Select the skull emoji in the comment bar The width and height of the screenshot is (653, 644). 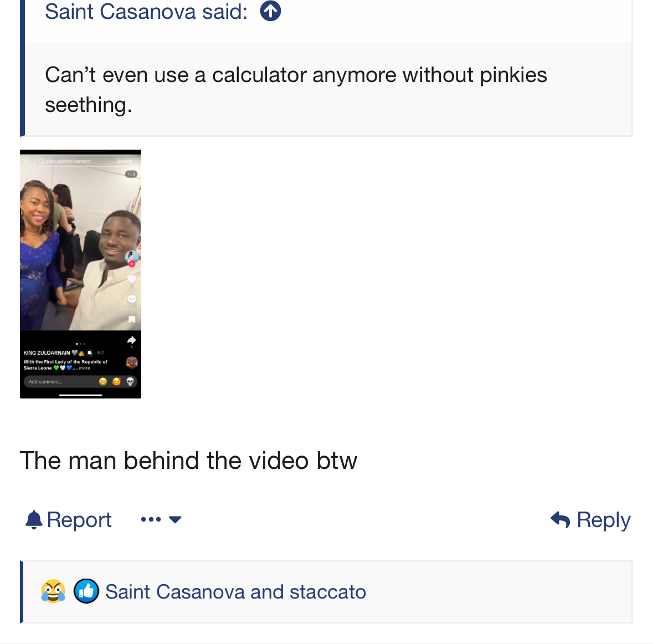click(130, 381)
